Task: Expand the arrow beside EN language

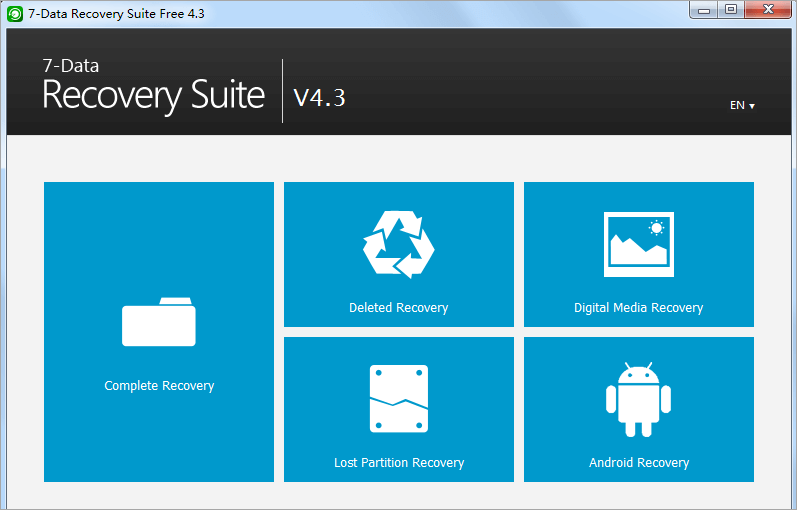Action: [x=752, y=106]
